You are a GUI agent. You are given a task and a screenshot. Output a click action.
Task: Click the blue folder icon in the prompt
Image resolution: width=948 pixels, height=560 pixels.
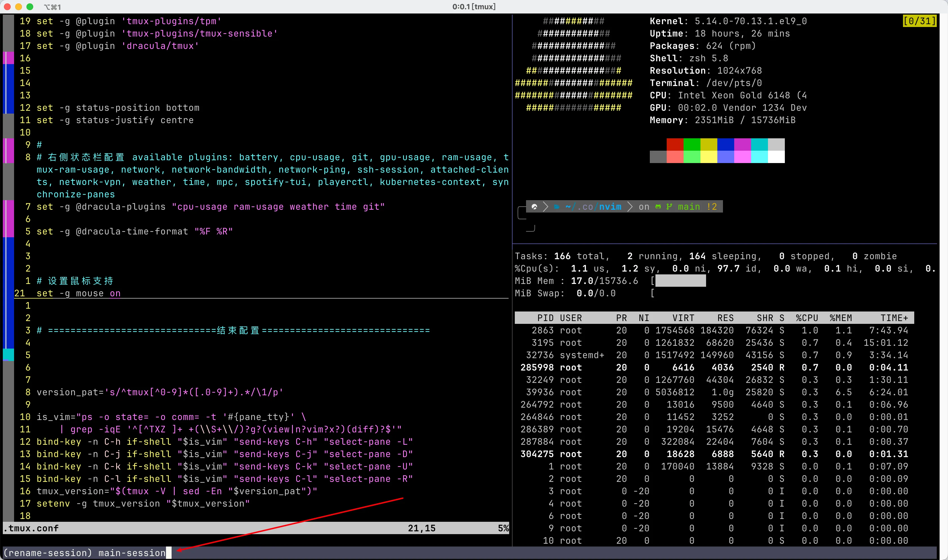coord(557,207)
